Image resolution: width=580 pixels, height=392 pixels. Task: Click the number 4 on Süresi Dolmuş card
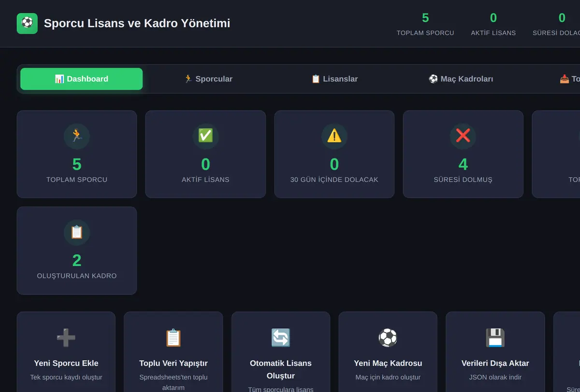coord(463,164)
